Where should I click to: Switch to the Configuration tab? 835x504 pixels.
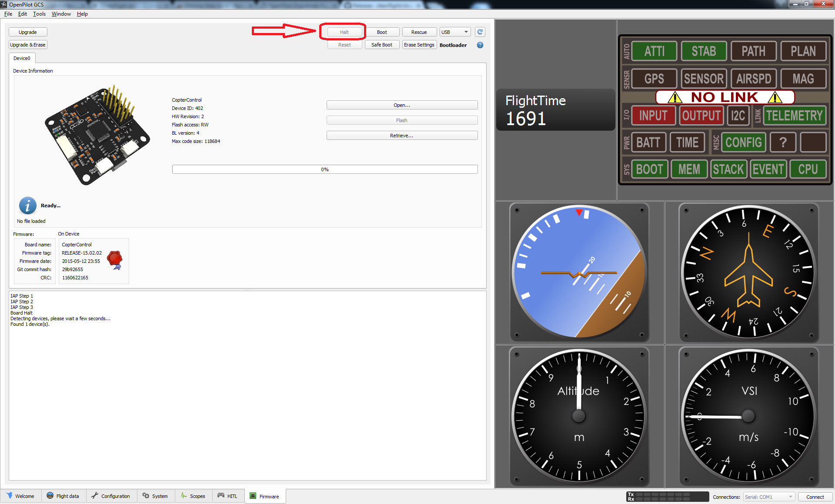click(111, 496)
